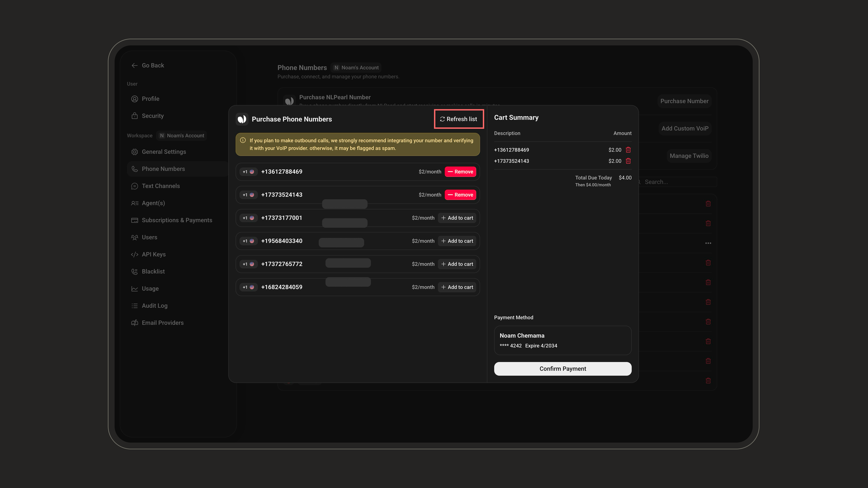The width and height of the screenshot is (868, 488).
Task: Click the NLPearl logo in Purchase dialog header
Action: click(x=242, y=119)
